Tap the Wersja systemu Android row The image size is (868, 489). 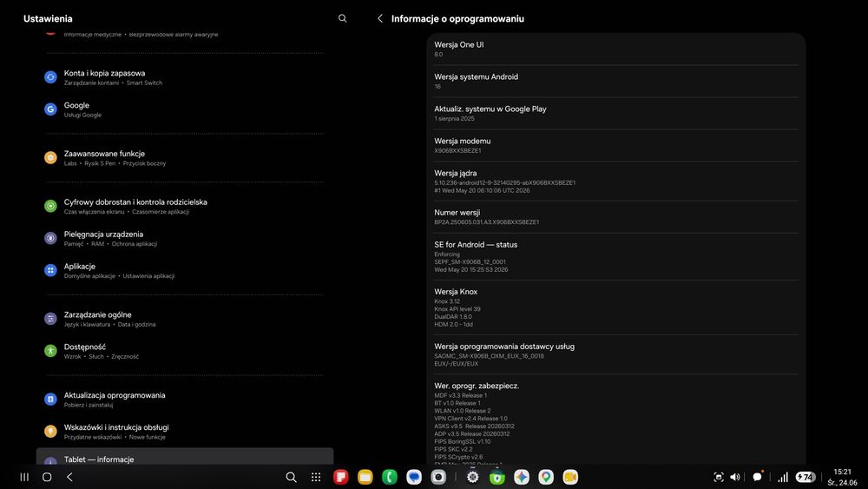pyautogui.click(x=615, y=82)
